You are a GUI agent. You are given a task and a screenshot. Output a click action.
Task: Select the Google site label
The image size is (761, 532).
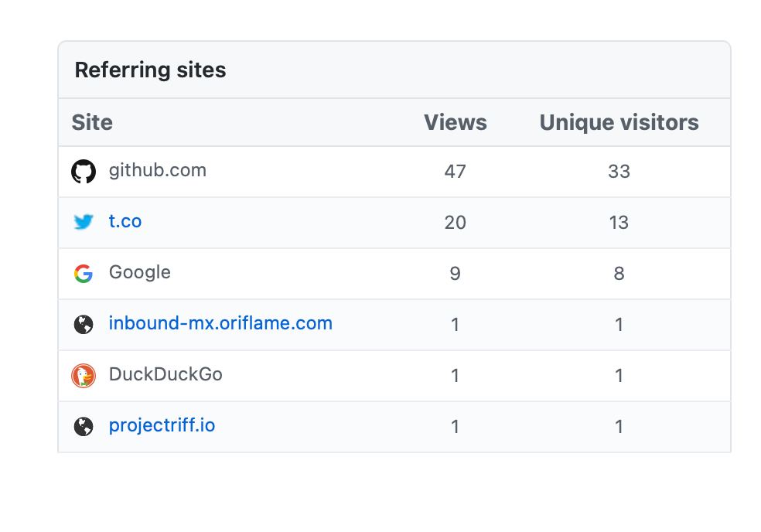click(x=140, y=272)
